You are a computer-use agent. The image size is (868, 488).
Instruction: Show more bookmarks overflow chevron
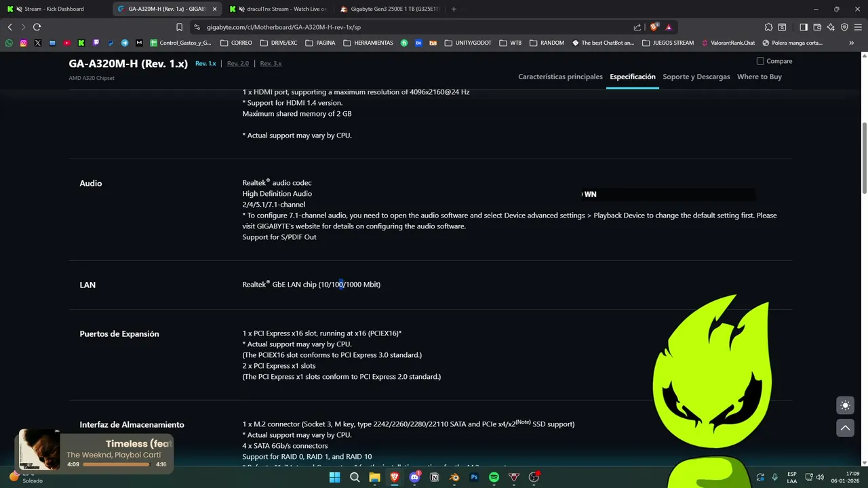pyautogui.click(x=852, y=43)
